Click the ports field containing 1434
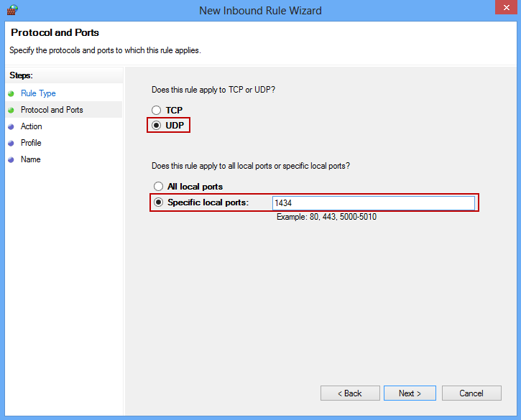Image resolution: width=521 pixels, height=420 pixels. (374, 203)
